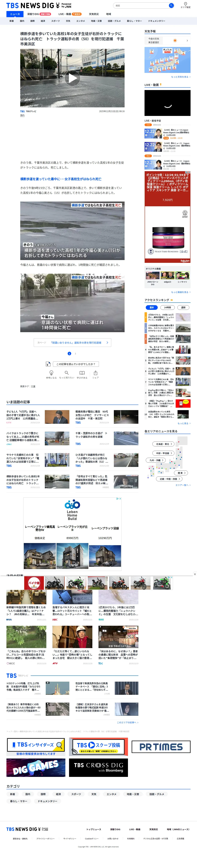This screenshot has width=197, height=868.
Task: Click もっと動画を見る link
Action: 180,292
